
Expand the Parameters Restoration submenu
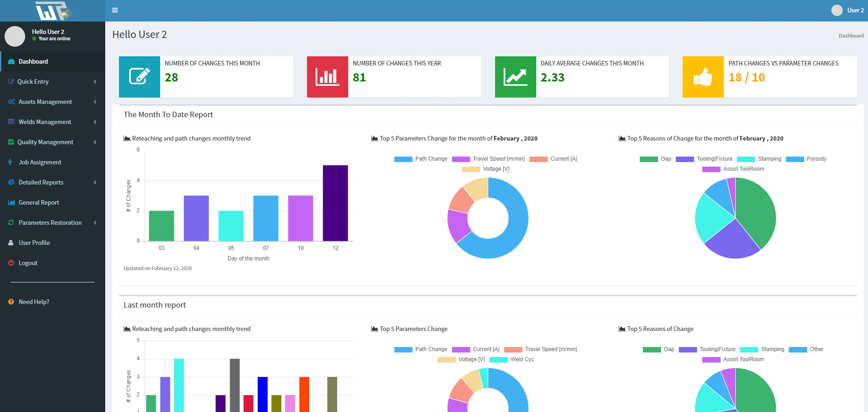pos(51,222)
